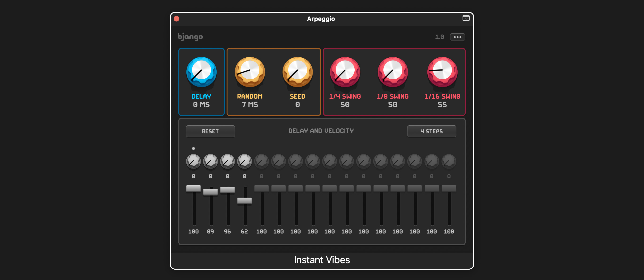This screenshot has height=280, width=644.
Task: Click the ninth step delay knob
Action: [x=330, y=161]
